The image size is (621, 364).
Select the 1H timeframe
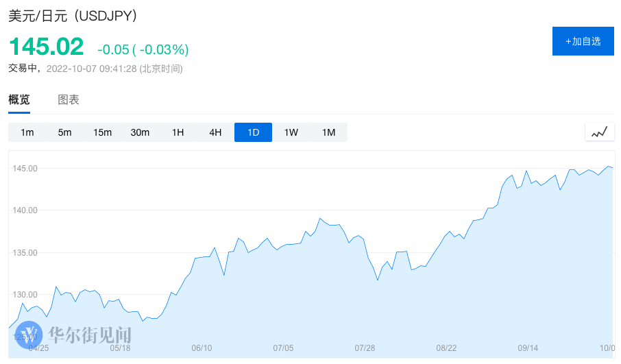[178, 132]
